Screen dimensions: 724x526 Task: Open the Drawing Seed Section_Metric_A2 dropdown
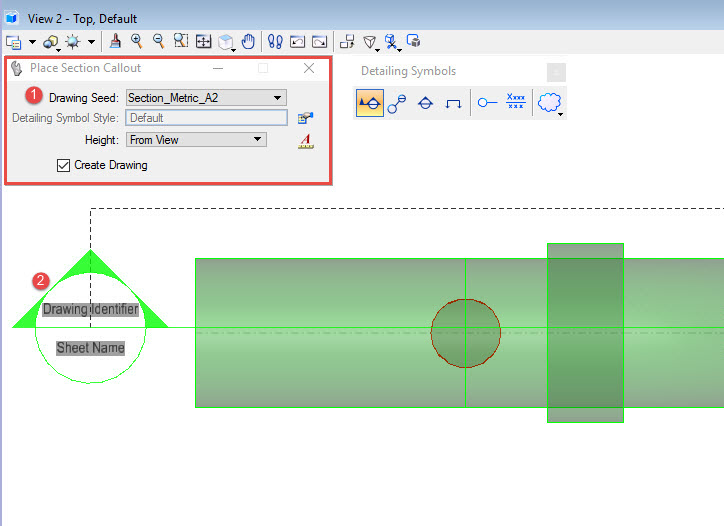click(206, 98)
